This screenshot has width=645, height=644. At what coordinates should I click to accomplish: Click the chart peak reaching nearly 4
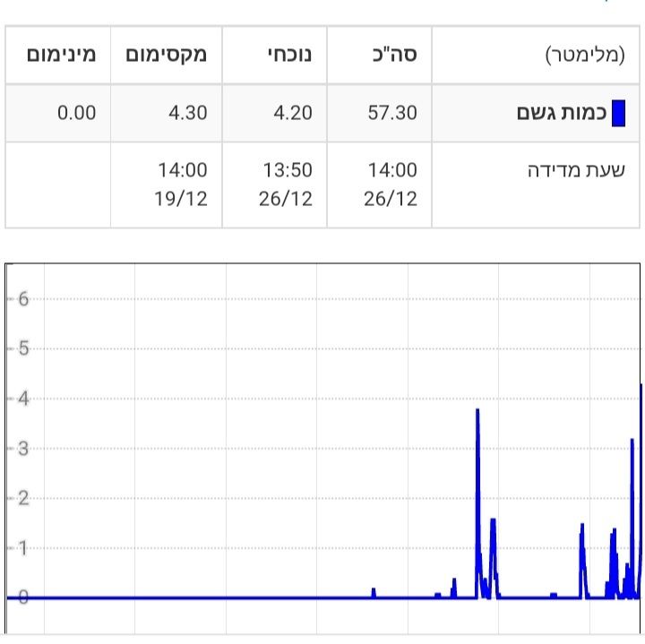[477, 411]
